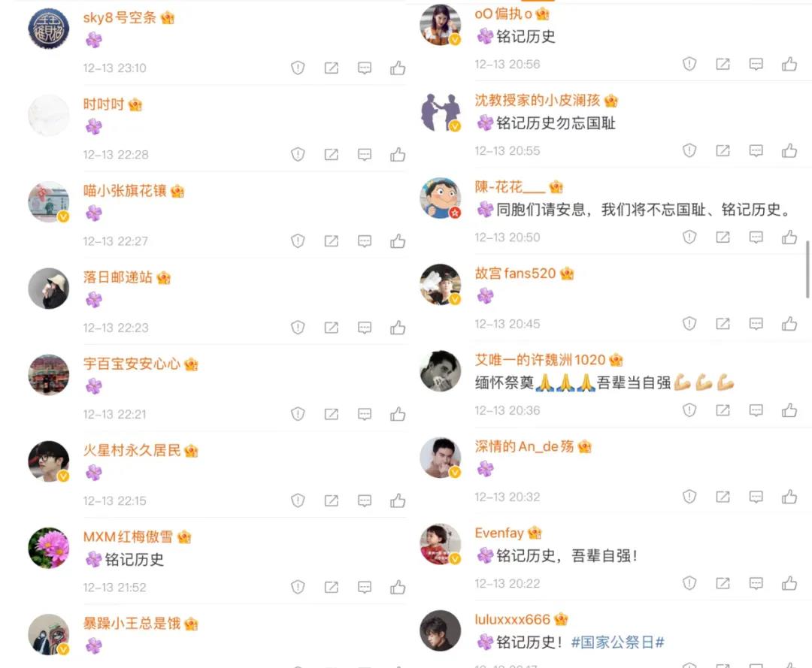Image resolution: width=812 pixels, height=668 pixels.
Task: Open the profile of username luluxxxx666
Action: [x=512, y=619]
